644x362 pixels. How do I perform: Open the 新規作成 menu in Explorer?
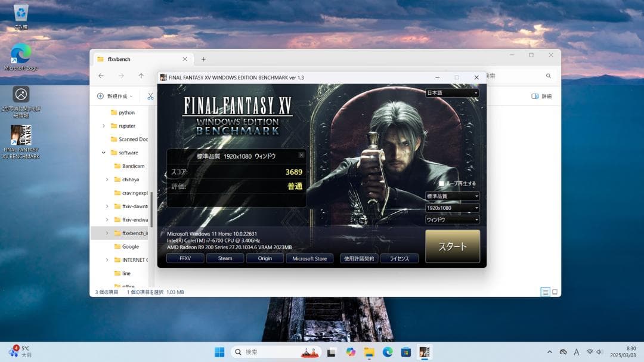(x=117, y=96)
